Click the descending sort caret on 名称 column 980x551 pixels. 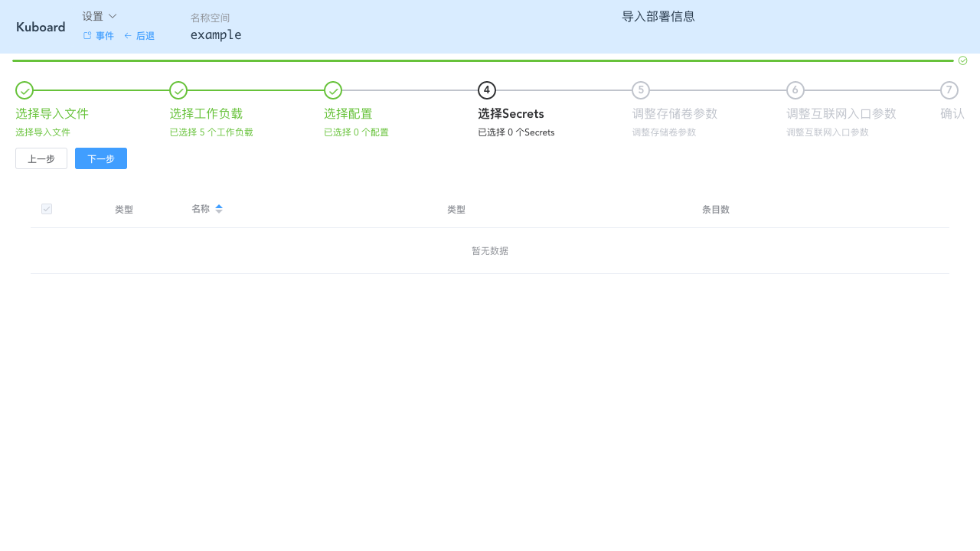click(219, 211)
